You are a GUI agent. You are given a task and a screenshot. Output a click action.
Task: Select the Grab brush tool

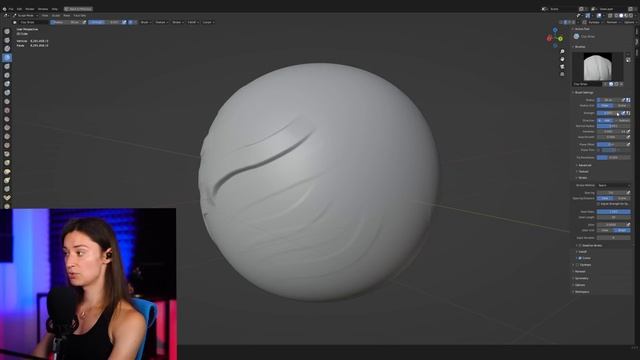click(x=7, y=163)
